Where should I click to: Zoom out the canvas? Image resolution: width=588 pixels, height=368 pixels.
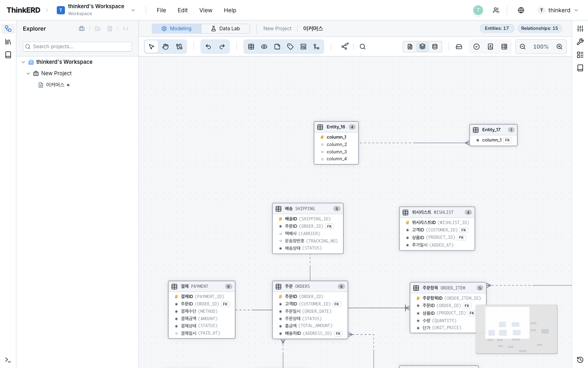tap(523, 47)
